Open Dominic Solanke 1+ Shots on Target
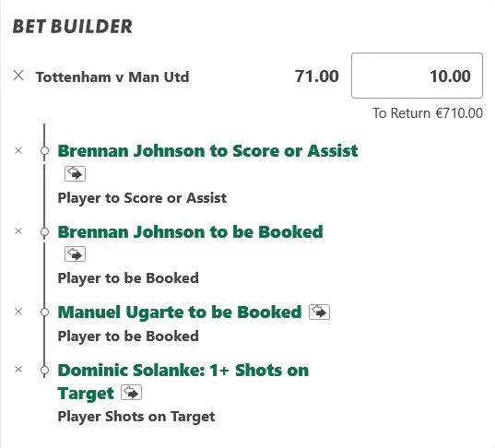Screen dimensions: 495x448 click(183, 382)
